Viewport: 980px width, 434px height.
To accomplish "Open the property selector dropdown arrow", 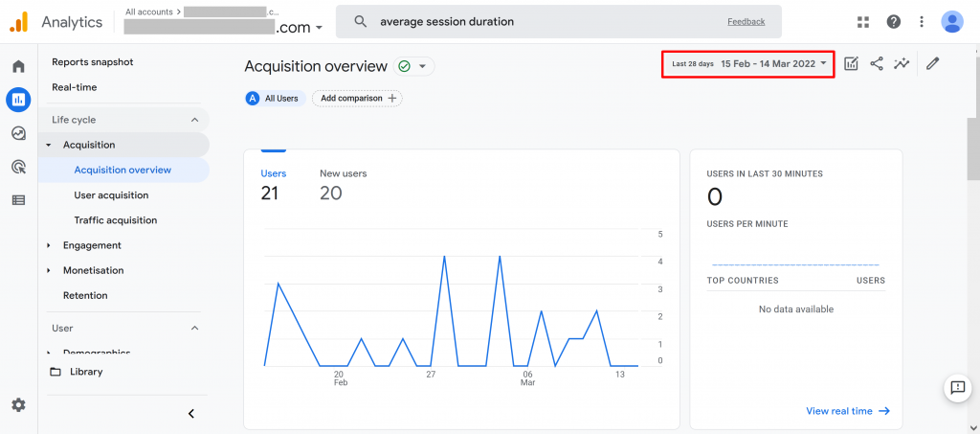I will [320, 28].
